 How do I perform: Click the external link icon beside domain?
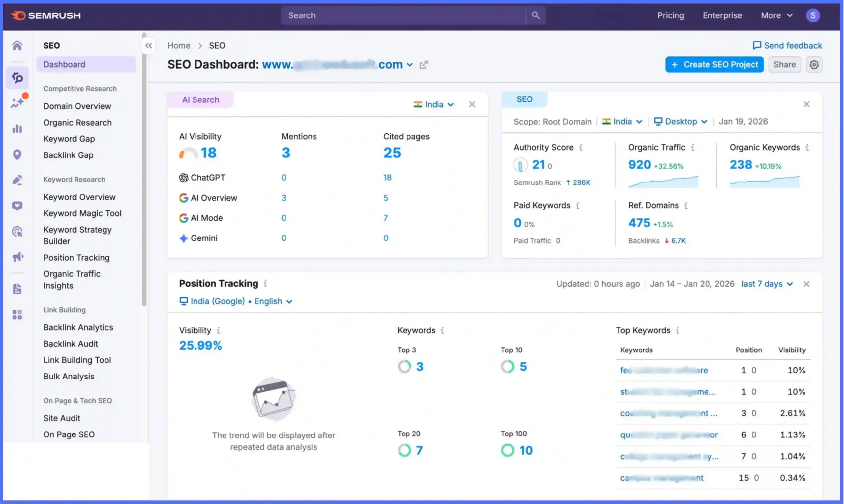423,65
